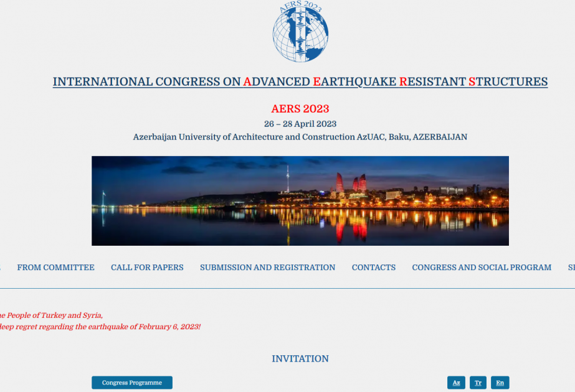
Task: Open the congress title link
Action: [300, 82]
